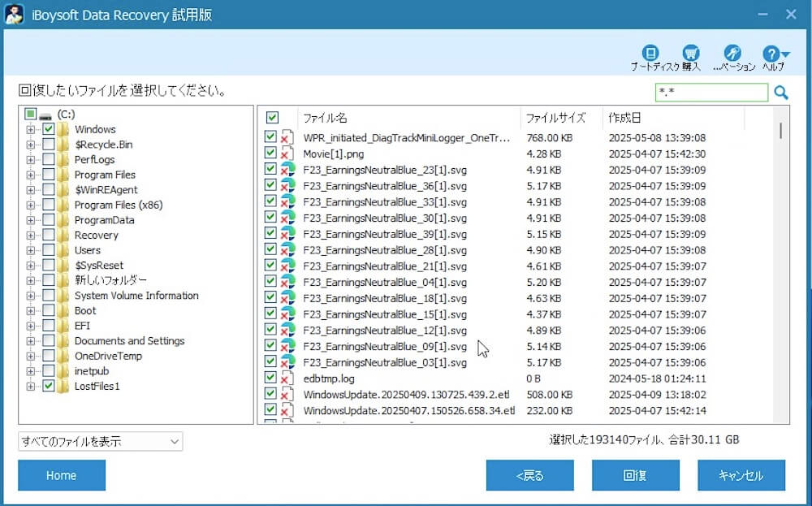Click the Program Files folder icon
This screenshot has height=506, width=812.
pos(63,175)
